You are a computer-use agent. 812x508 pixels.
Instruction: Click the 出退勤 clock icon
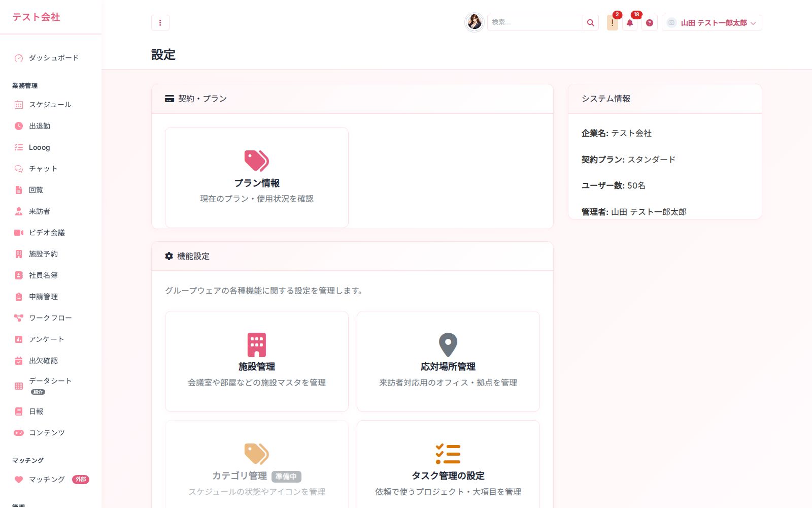click(19, 126)
